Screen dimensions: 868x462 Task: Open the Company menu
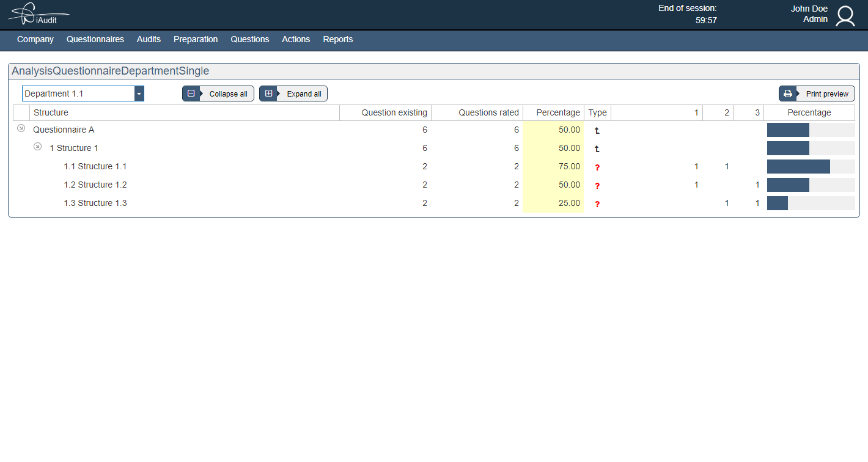click(35, 39)
